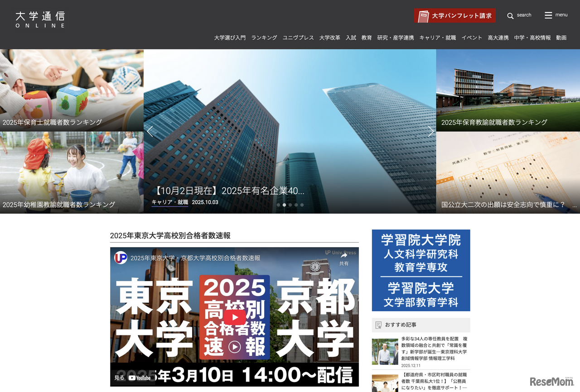Click the 大学通信 ONLINE site logo

coord(40,19)
